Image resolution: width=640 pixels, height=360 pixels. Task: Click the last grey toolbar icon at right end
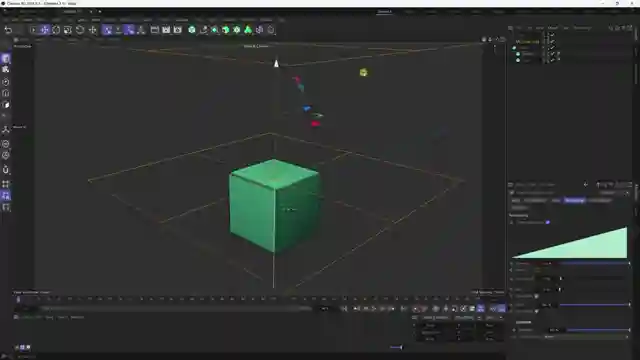271,30
